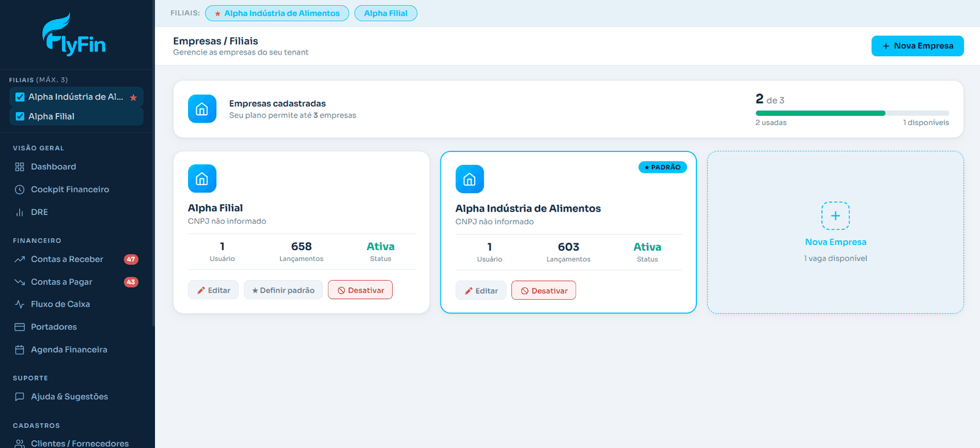
Task: Click the Alpha Indústria de Alimentos card icon
Action: click(470, 179)
